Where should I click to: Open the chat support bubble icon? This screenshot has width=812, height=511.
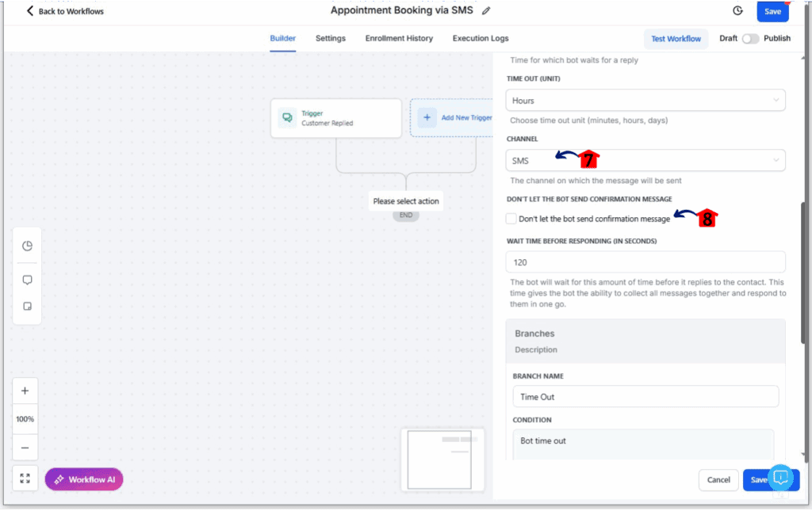coord(781,477)
